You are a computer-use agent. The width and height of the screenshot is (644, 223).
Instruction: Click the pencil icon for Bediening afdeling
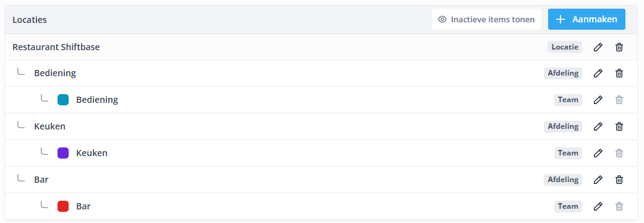pos(598,73)
